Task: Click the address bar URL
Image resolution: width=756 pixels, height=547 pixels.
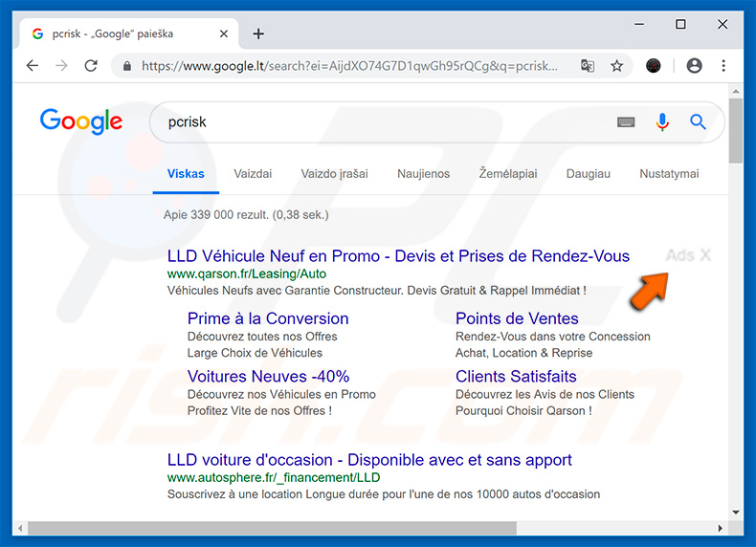Action: 349,66
